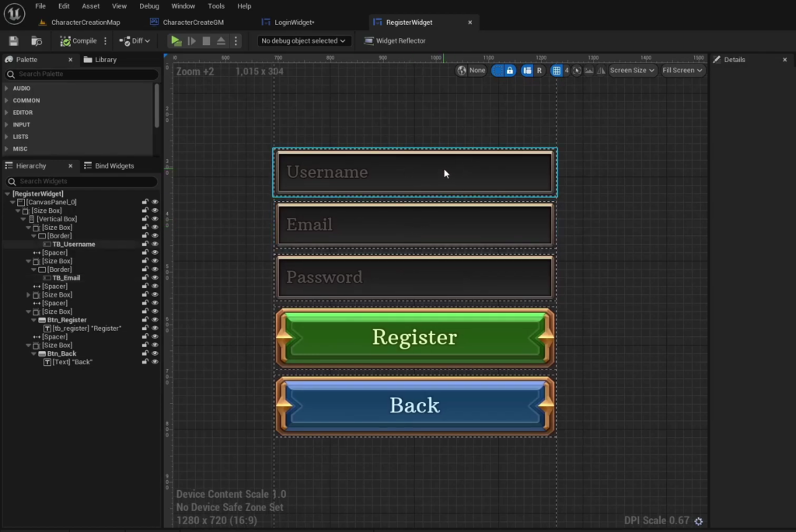Select TB_Username in the hierarchy

click(74, 245)
